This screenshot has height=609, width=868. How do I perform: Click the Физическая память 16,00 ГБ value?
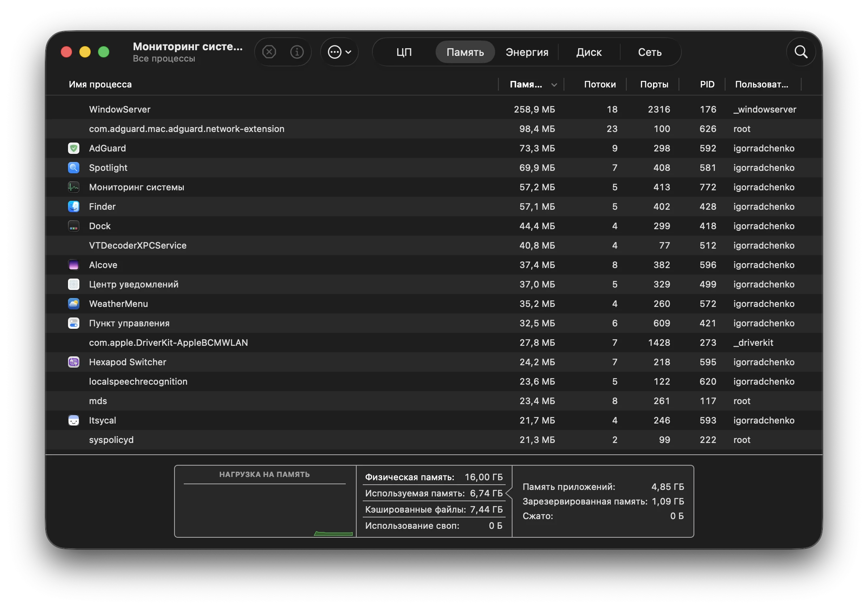coord(483,477)
